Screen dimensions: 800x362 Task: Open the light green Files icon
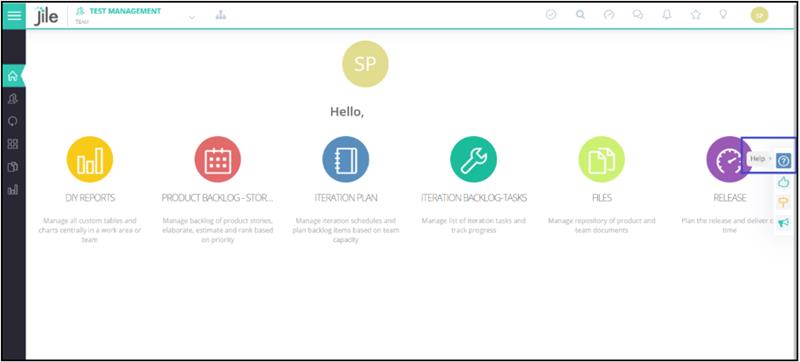point(602,159)
